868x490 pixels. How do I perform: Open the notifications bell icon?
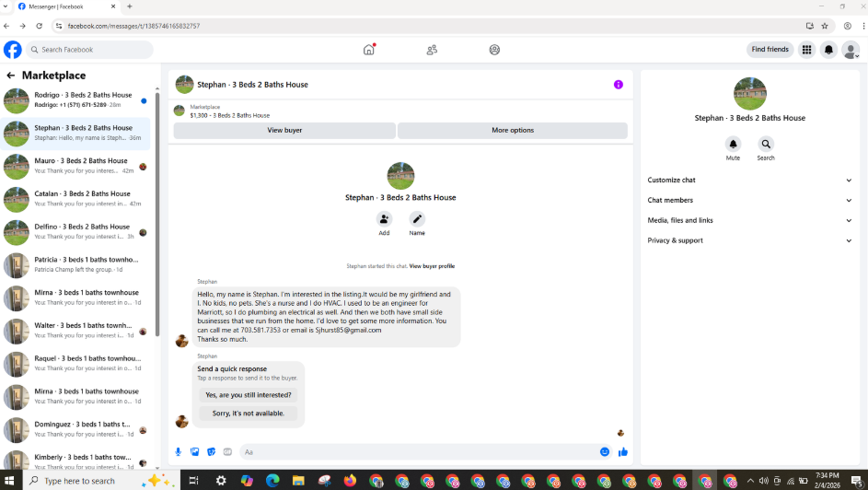(x=828, y=50)
